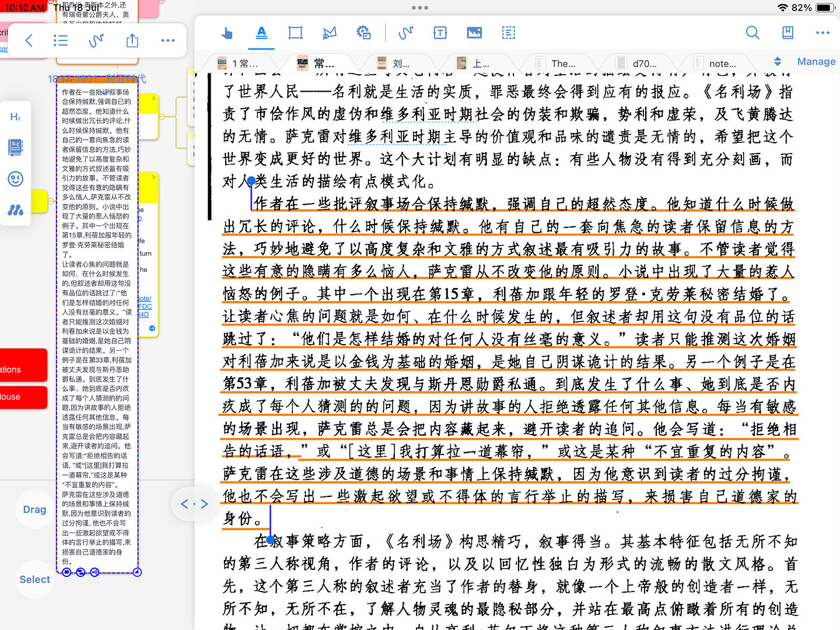Tap the 10:10 AM recording clock

[x=24, y=8]
